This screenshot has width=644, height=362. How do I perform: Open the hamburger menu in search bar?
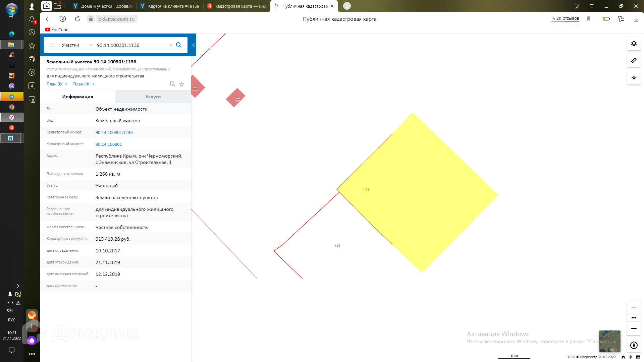[52, 45]
